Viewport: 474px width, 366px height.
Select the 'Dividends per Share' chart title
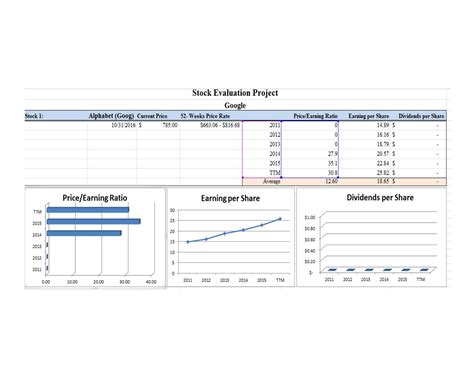pos(380,198)
